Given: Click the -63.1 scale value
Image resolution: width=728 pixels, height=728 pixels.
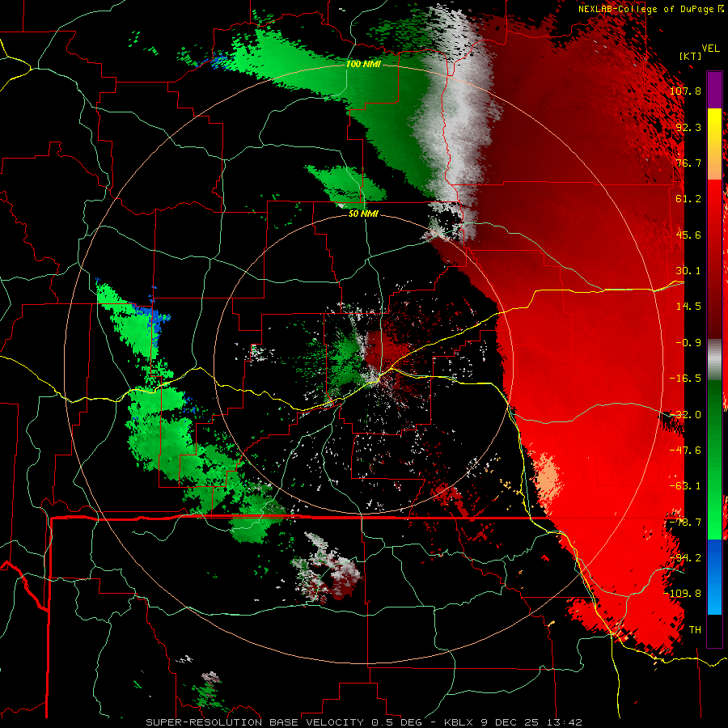Looking at the screenshot, I should point(685,486).
